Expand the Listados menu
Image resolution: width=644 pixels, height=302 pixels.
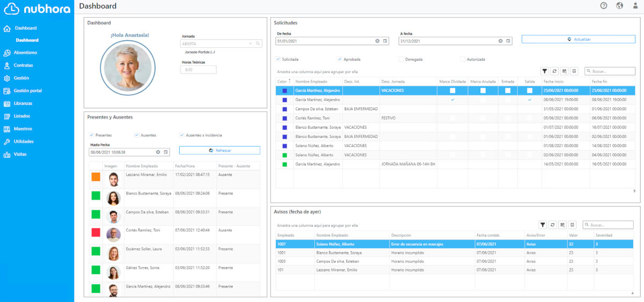coord(22,116)
